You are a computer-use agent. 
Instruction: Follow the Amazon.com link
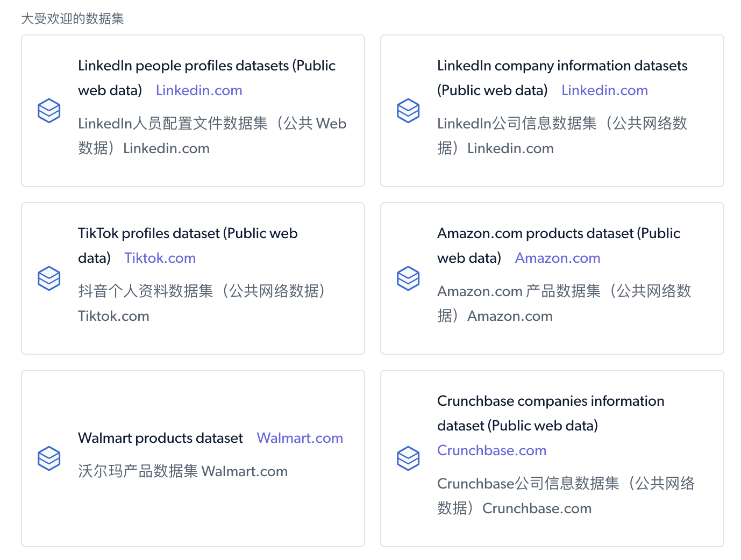pyautogui.click(x=558, y=258)
